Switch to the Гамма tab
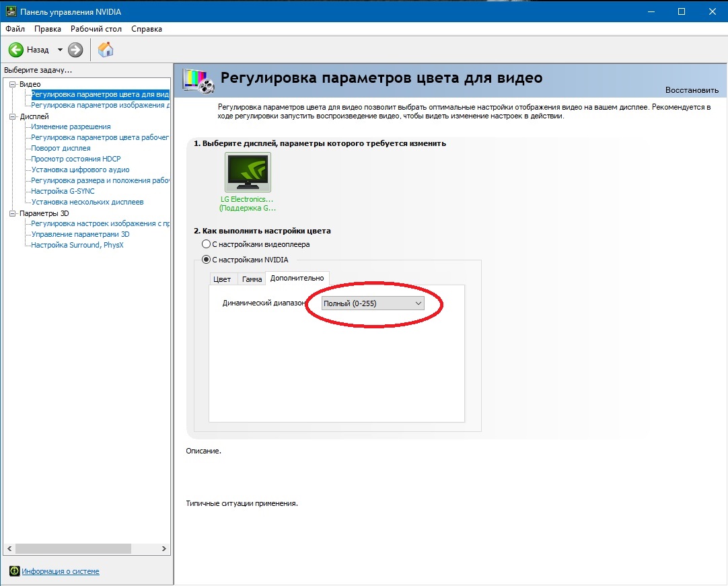 click(252, 279)
